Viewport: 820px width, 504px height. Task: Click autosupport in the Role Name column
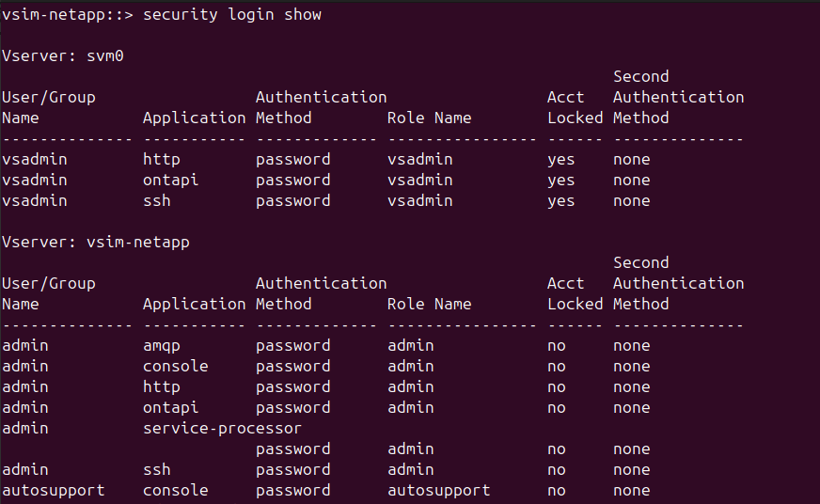click(438, 490)
